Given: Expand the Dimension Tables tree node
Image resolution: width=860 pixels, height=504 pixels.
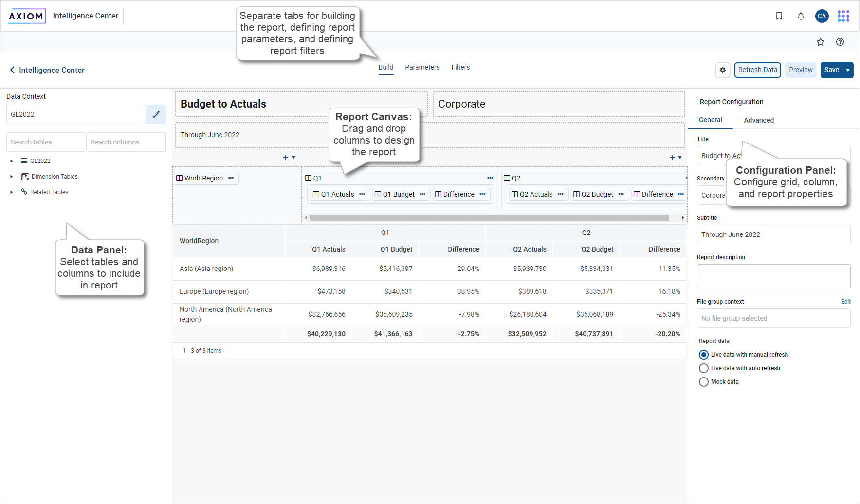Looking at the screenshot, I should pos(12,177).
